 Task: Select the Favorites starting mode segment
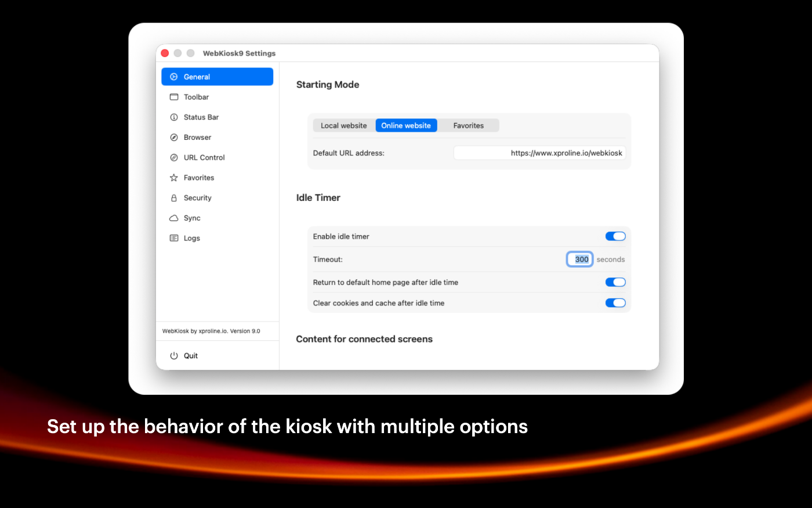coord(468,125)
